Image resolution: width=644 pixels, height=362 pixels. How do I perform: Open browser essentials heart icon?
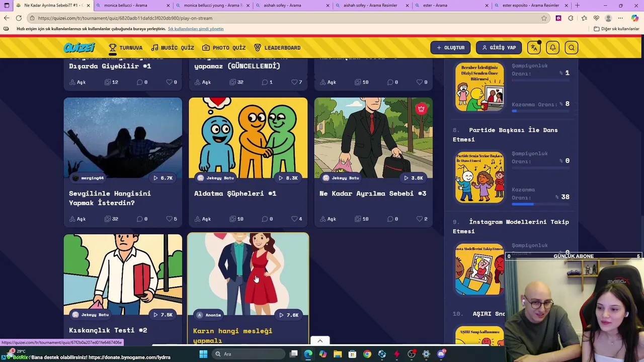tap(596, 18)
